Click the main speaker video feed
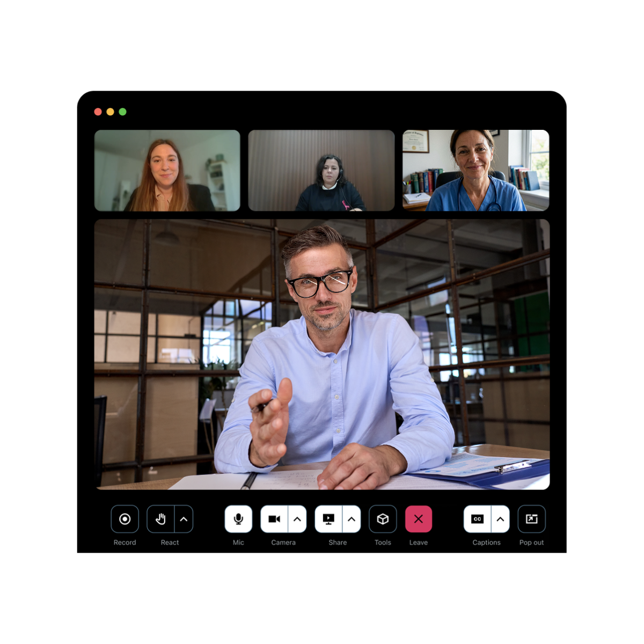644x644 pixels. point(322,354)
